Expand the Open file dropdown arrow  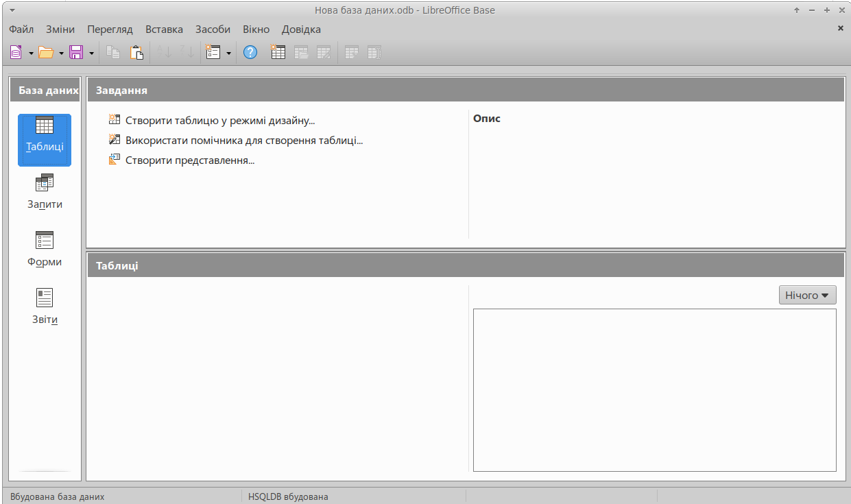click(x=61, y=53)
